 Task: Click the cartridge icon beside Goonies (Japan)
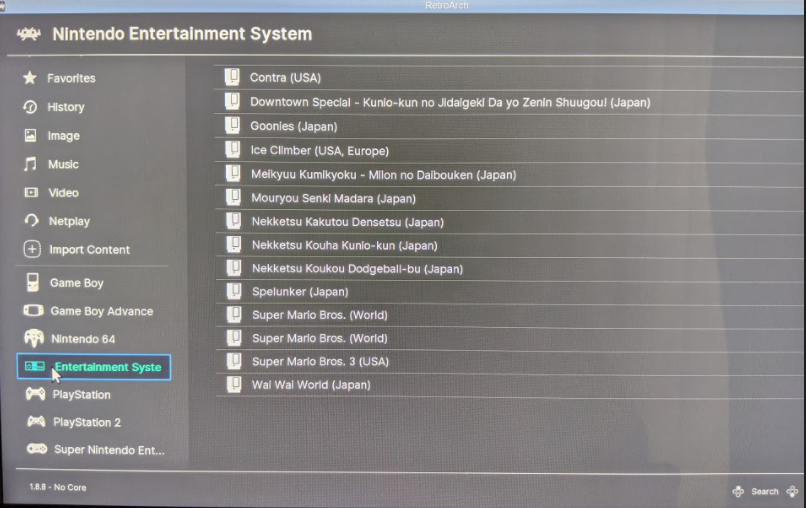pyautogui.click(x=233, y=125)
